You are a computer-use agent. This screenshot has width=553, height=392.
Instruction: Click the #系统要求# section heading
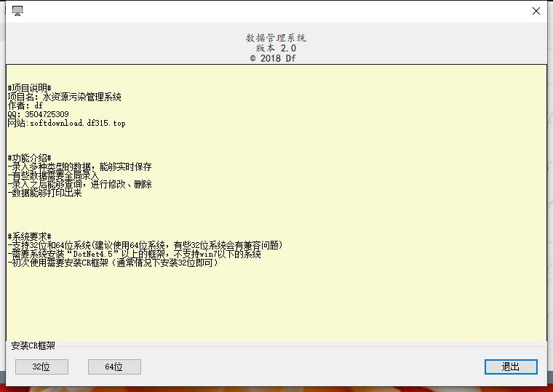click(29, 236)
